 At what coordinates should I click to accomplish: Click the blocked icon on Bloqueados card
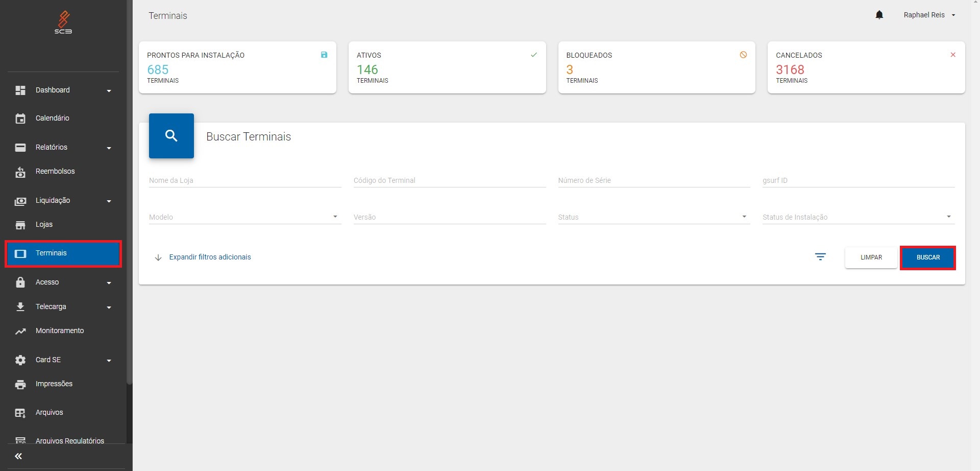click(743, 55)
